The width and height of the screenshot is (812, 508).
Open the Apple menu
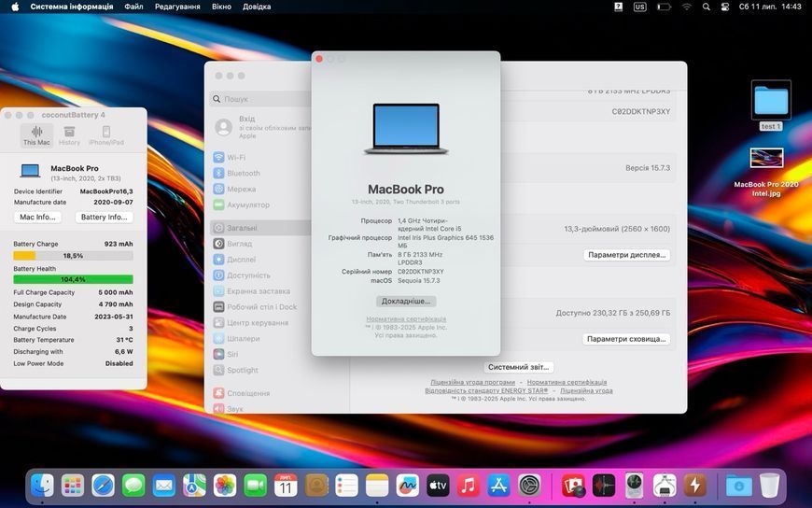[15, 7]
